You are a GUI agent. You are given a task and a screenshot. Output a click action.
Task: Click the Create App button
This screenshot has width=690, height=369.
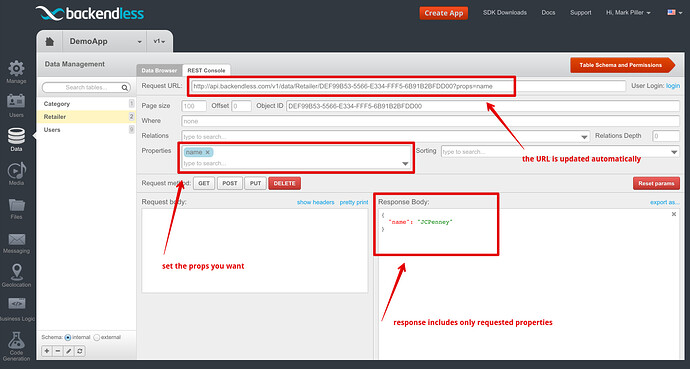444,13
